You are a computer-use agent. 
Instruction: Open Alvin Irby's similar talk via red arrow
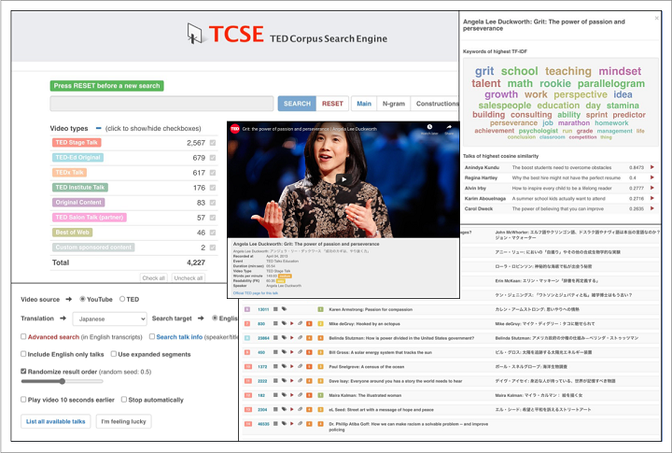click(652, 188)
